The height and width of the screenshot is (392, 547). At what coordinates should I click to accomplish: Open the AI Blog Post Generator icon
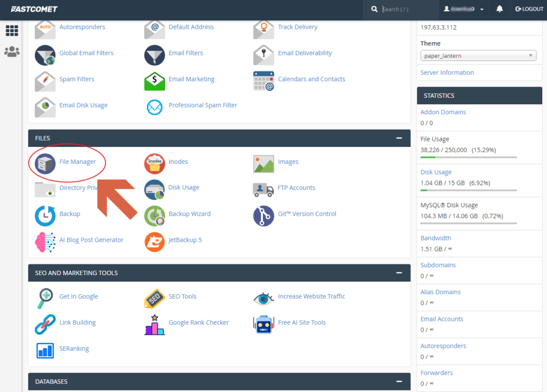45,242
